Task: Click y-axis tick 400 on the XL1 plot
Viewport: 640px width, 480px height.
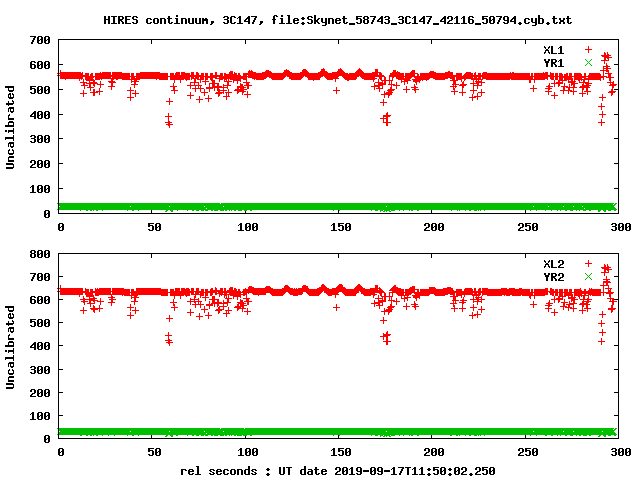Action: [x=40, y=115]
